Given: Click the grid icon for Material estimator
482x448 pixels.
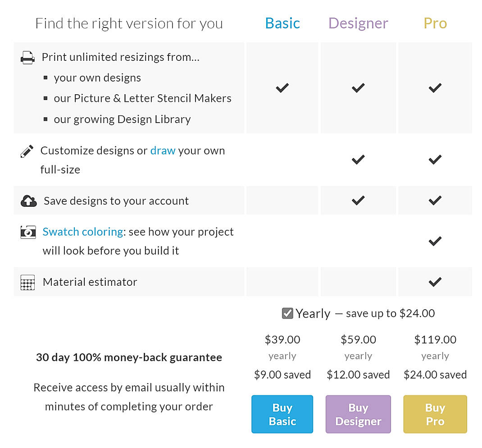Looking at the screenshot, I should point(28,282).
